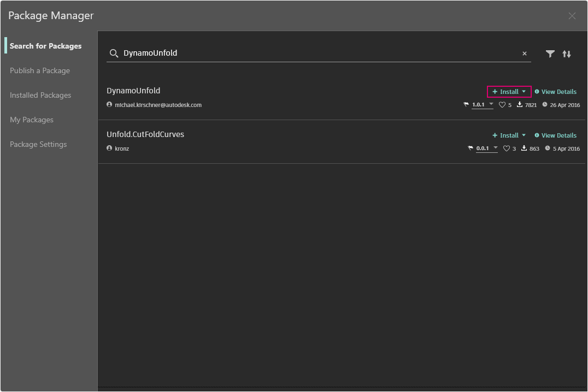Expand the 0.0.1 version selector
Viewport: 588px width, 392px height.
(495, 148)
